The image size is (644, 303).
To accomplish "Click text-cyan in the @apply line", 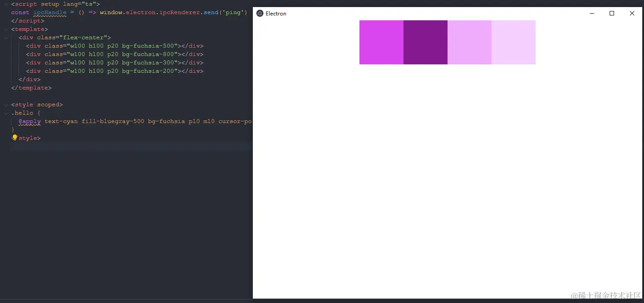I will [x=61, y=121].
